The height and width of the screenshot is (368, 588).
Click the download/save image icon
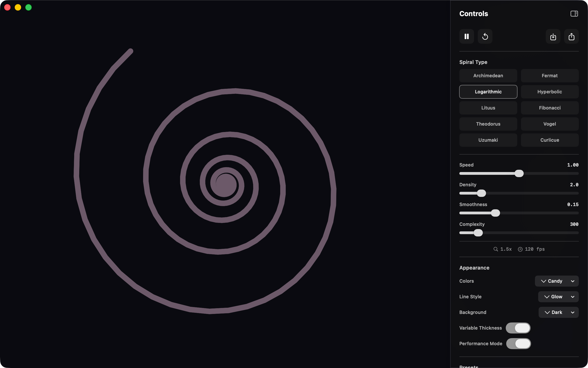553,37
